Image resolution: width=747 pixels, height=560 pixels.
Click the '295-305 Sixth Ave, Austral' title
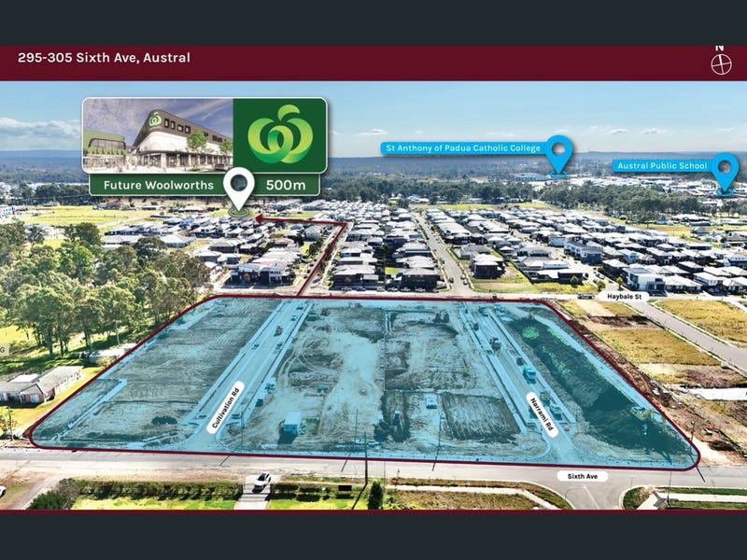point(104,58)
